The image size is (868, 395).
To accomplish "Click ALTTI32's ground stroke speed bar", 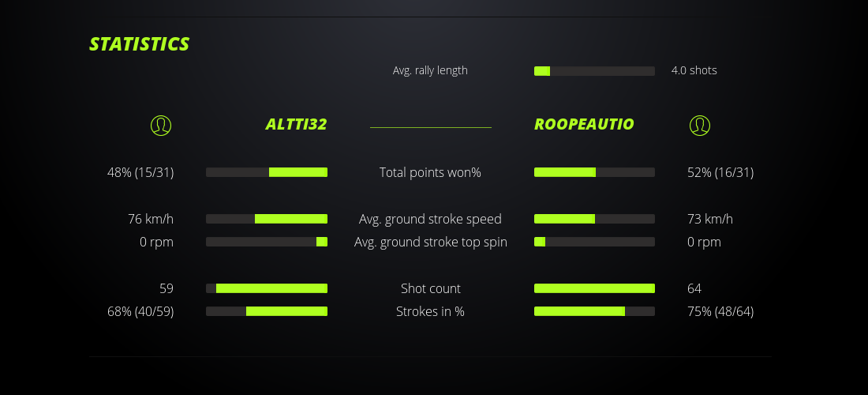I will click(x=267, y=219).
